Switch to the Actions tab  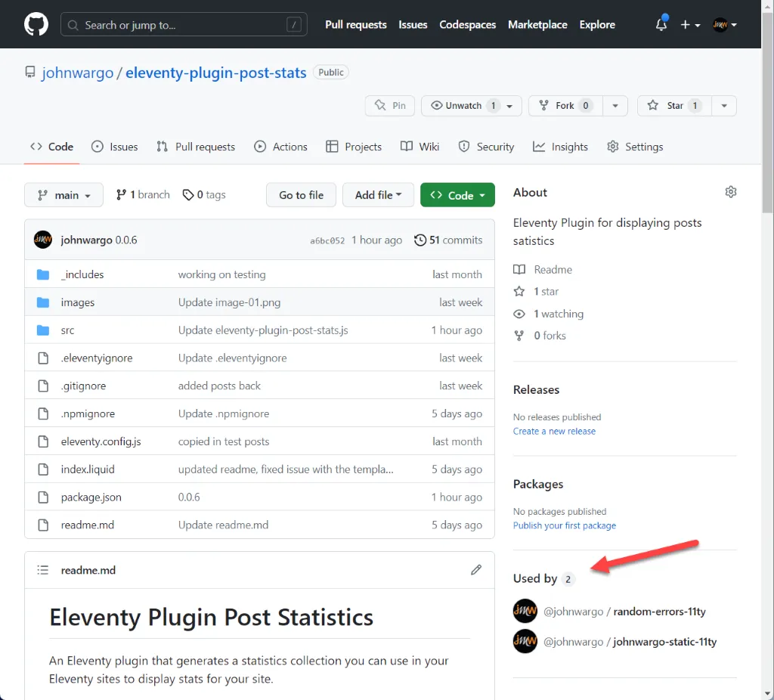tap(280, 147)
